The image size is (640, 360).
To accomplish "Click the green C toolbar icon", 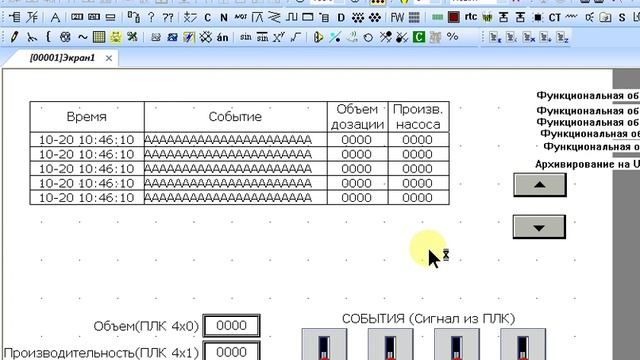I will [419, 37].
